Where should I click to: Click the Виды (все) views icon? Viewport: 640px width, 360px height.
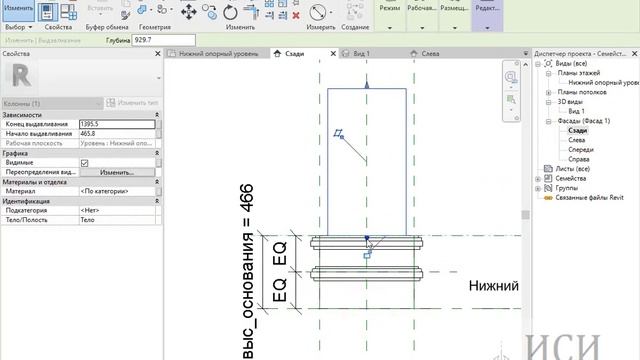click(548, 63)
